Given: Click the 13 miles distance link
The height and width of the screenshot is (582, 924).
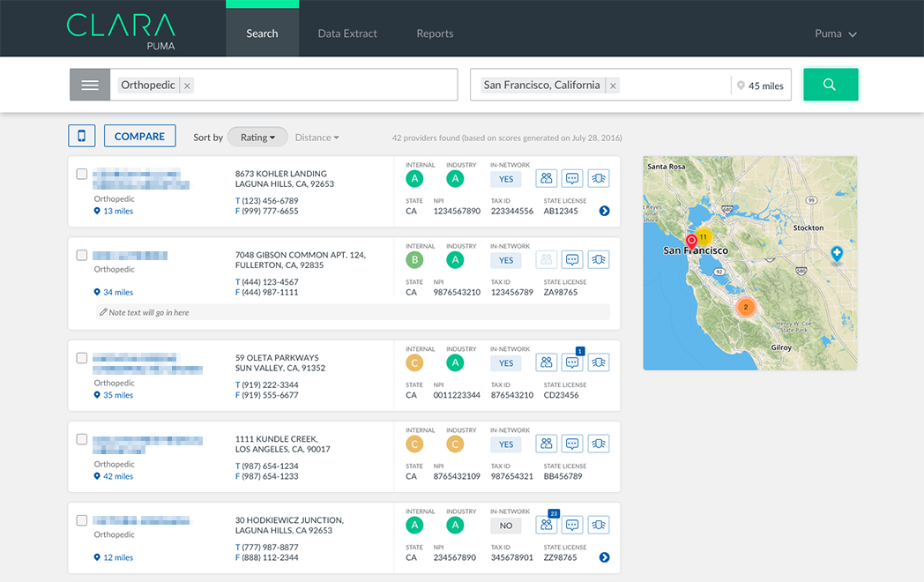Looking at the screenshot, I should [114, 211].
